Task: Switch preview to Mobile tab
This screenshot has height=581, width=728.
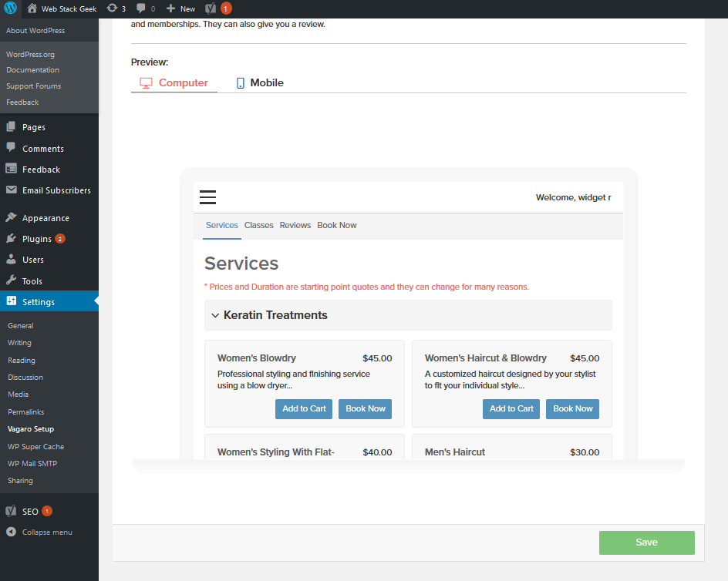Action: [260, 83]
